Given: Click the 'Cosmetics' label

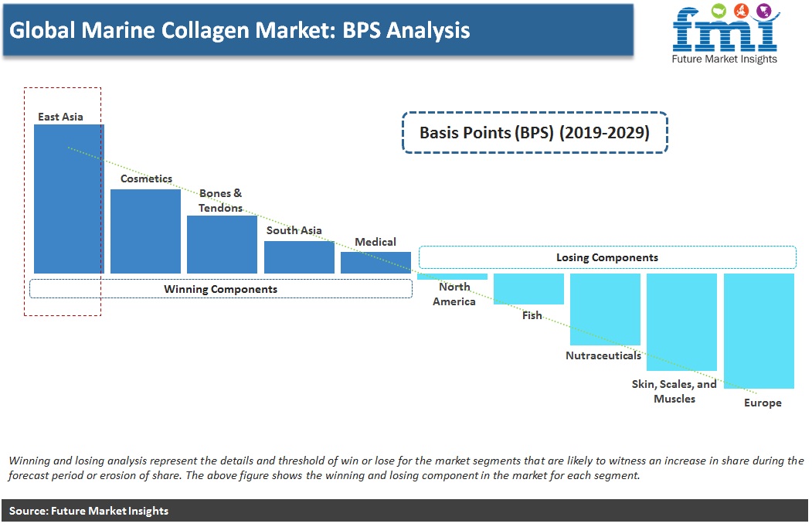Looking at the screenshot, I should pos(146,178).
